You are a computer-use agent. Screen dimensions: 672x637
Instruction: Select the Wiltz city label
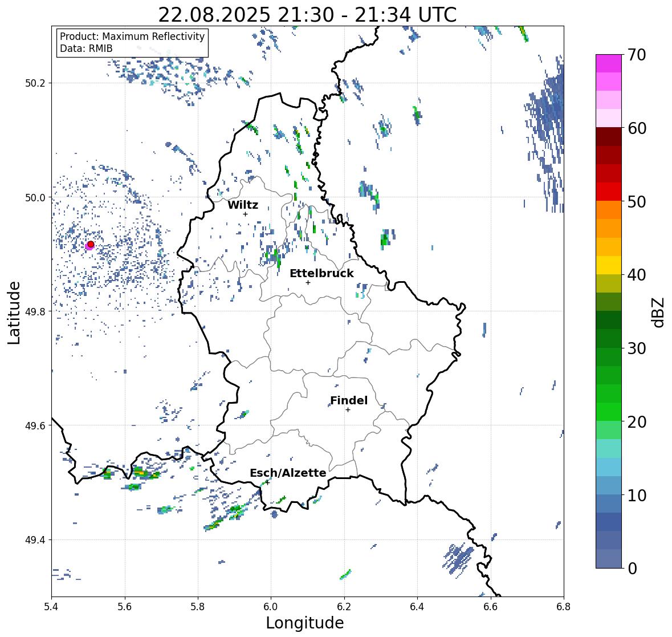pos(243,205)
